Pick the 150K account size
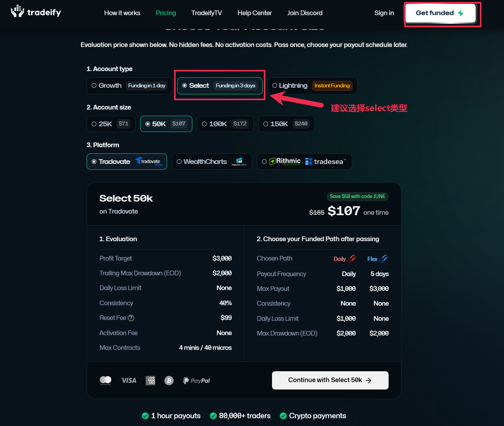 (x=286, y=124)
